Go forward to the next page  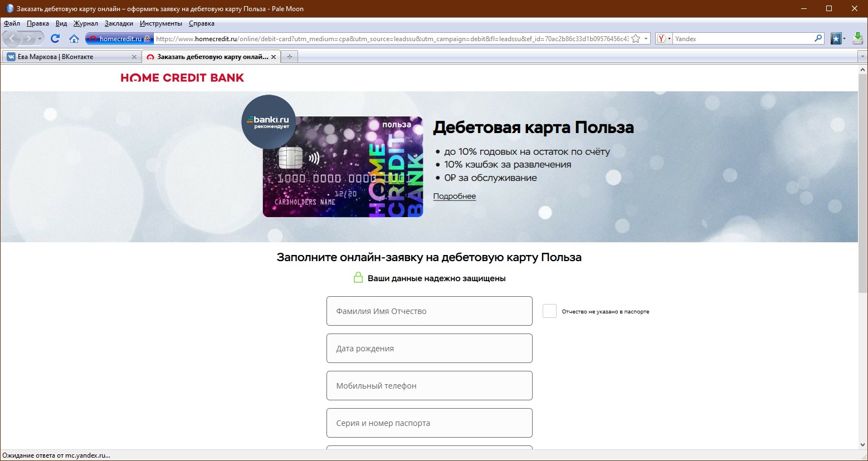[28, 38]
